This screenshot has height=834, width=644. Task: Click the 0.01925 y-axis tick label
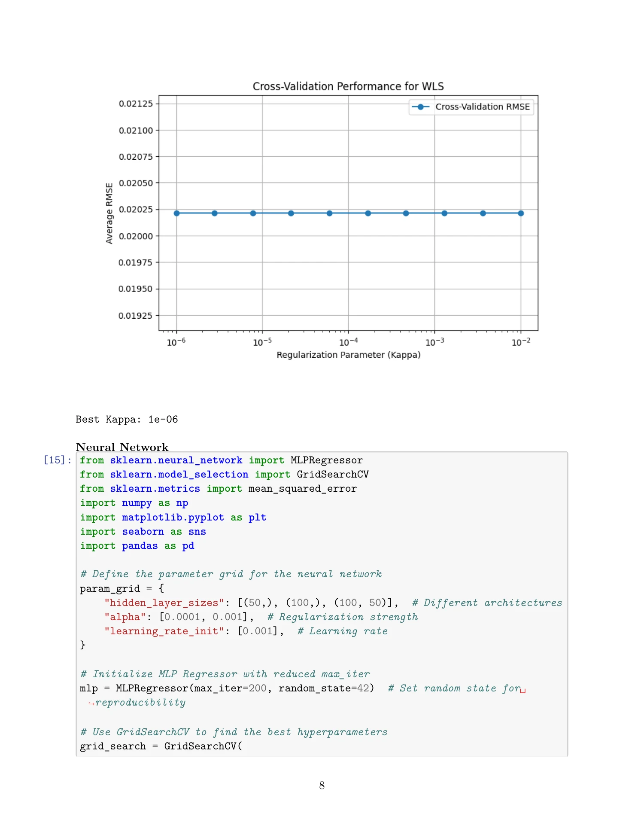point(136,316)
